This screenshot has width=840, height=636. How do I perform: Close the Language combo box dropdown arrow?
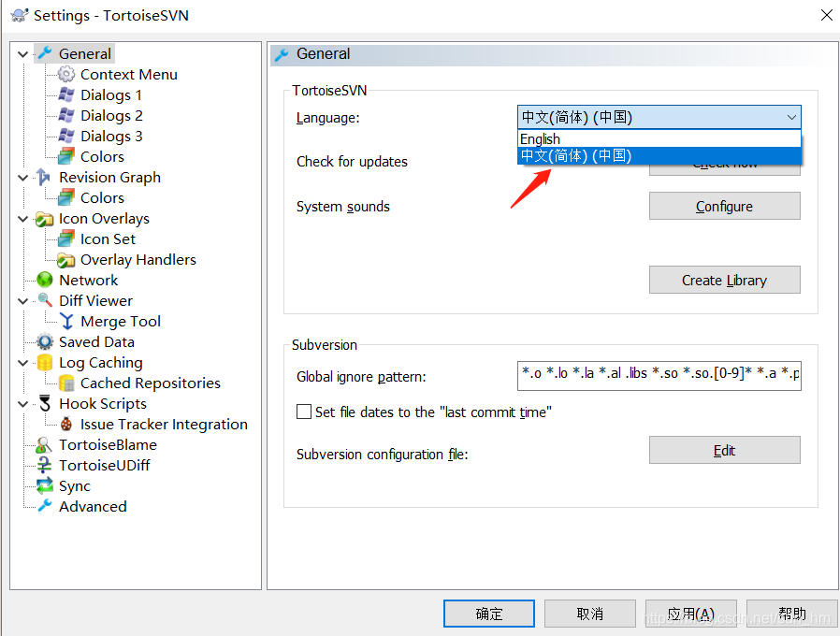point(791,117)
